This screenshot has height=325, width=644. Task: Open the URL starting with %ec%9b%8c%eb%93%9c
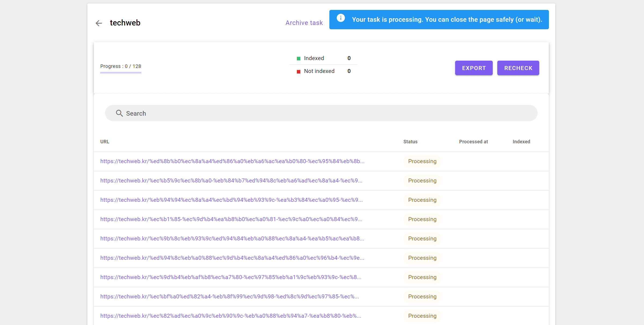click(232, 239)
